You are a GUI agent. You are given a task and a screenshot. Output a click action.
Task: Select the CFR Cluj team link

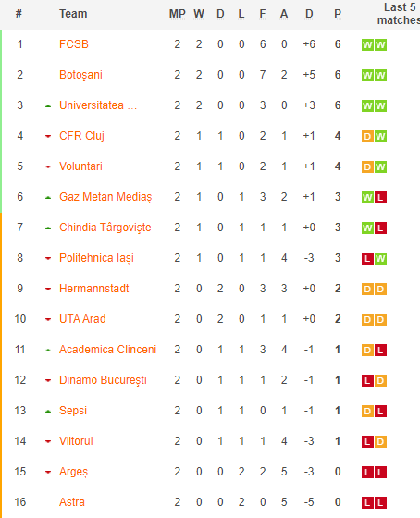point(81,136)
